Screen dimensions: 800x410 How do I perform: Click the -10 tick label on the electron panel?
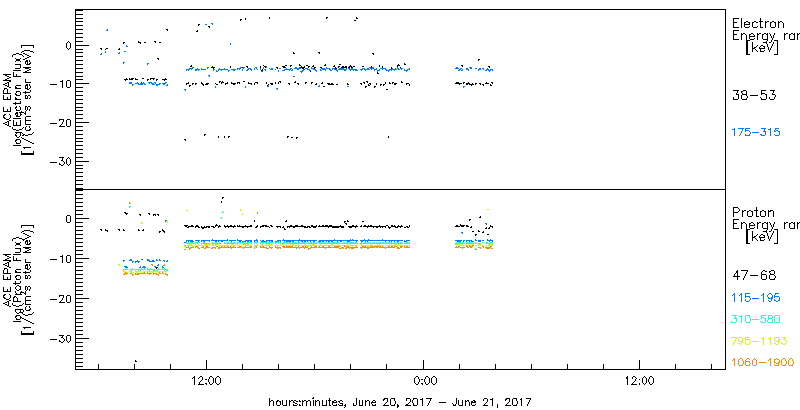pos(59,84)
